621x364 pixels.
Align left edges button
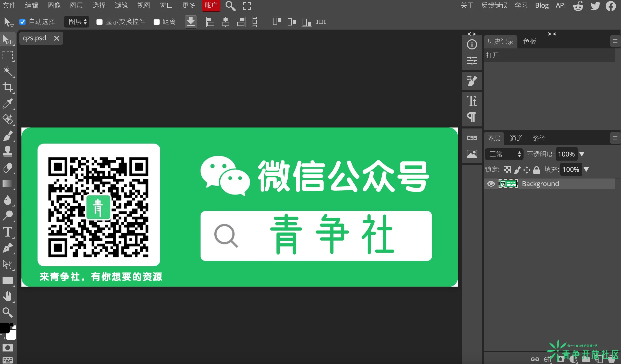(210, 22)
